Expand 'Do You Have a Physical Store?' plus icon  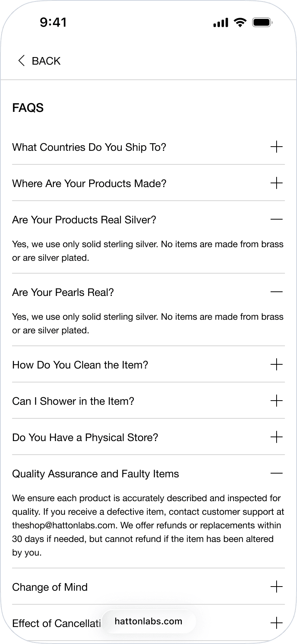[277, 437]
